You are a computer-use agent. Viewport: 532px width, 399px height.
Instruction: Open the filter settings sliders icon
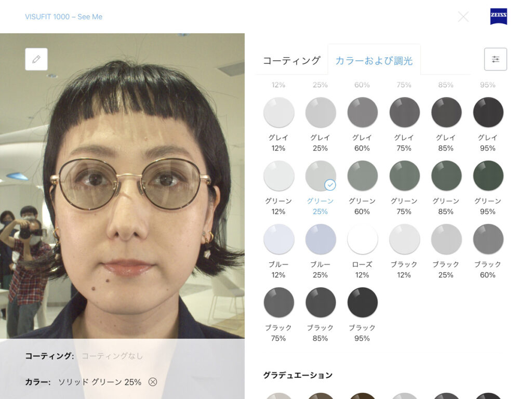pyautogui.click(x=495, y=59)
